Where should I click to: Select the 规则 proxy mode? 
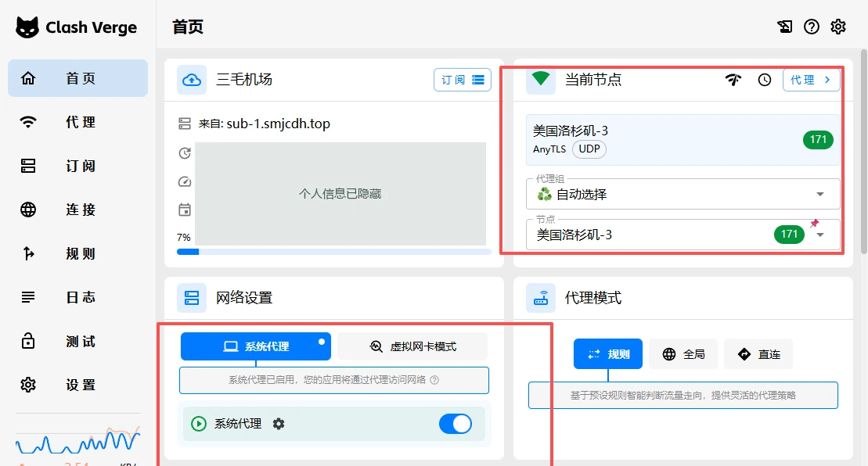(x=608, y=354)
